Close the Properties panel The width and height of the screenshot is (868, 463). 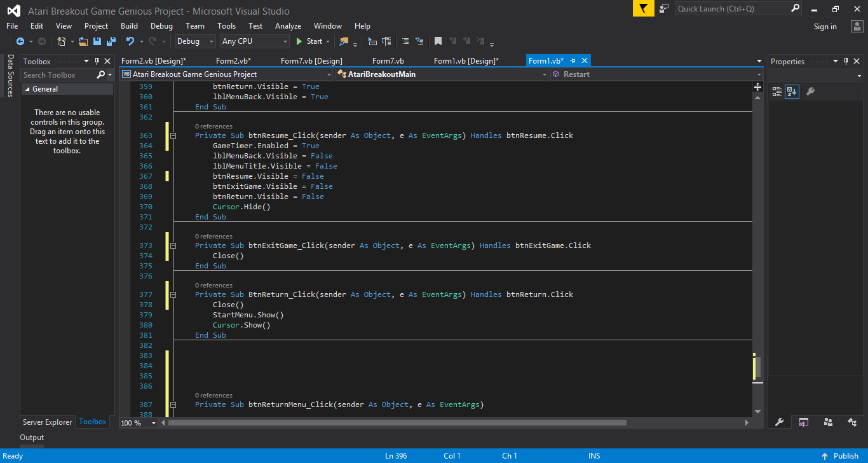(x=857, y=61)
